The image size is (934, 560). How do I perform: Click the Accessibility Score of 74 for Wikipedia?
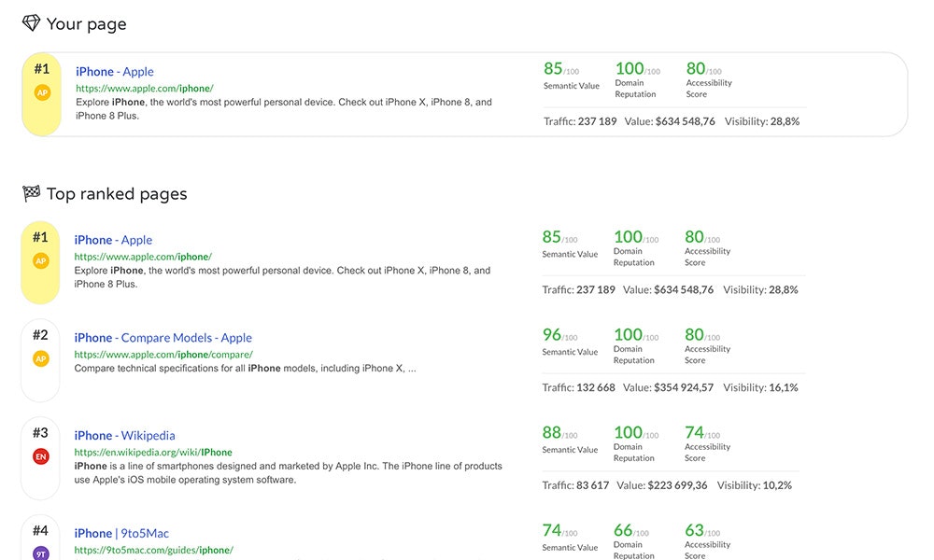click(x=694, y=433)
